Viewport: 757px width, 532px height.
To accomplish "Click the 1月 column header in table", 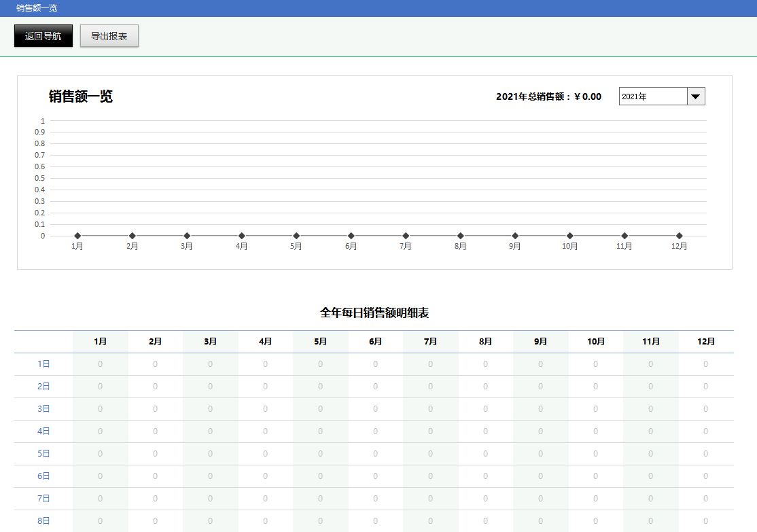I will tap(101, 341).
